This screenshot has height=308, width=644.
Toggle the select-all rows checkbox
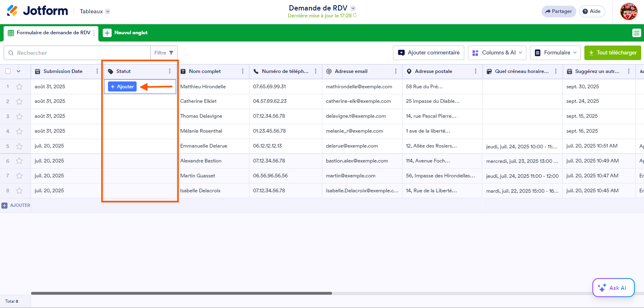[8, 71]
